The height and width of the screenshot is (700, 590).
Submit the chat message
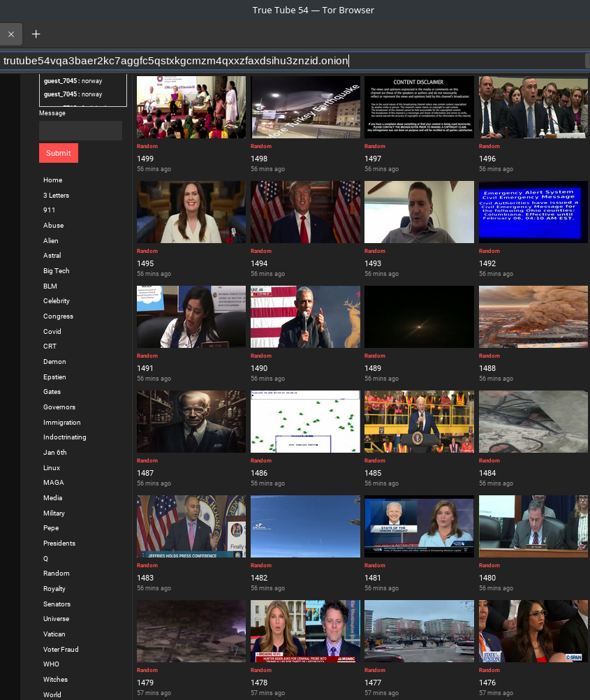pos(59,153)
